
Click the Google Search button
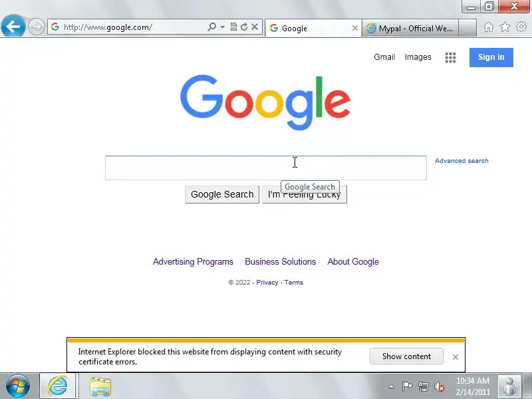tap(222, 194)
